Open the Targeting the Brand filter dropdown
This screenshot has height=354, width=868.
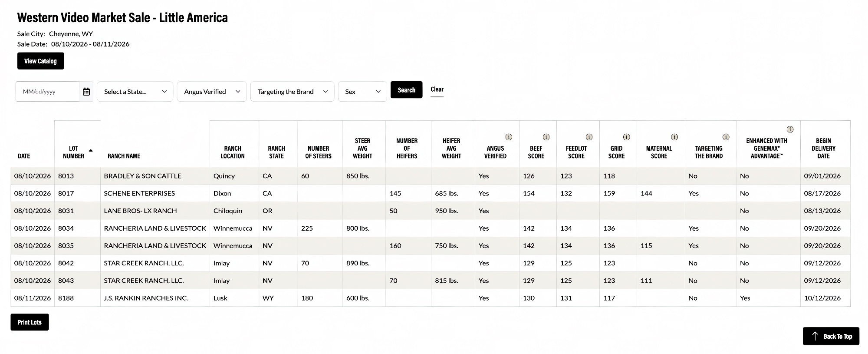point(293,92)
